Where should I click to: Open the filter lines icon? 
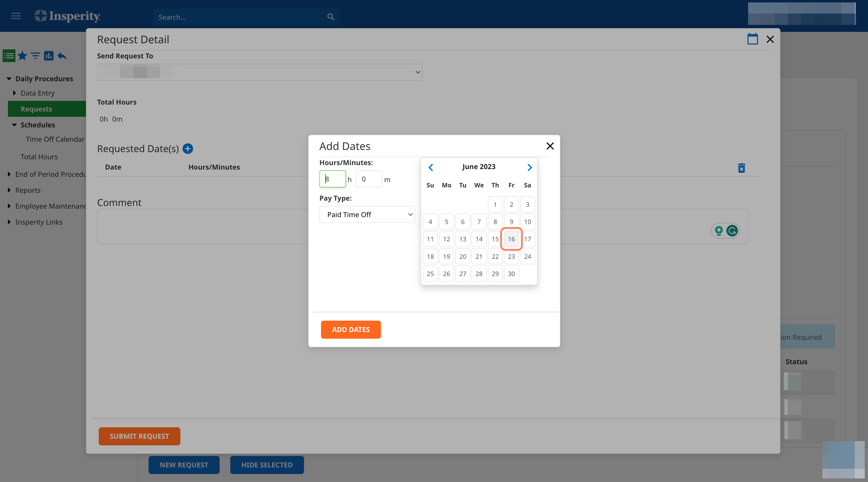click(x=35, y=56)
